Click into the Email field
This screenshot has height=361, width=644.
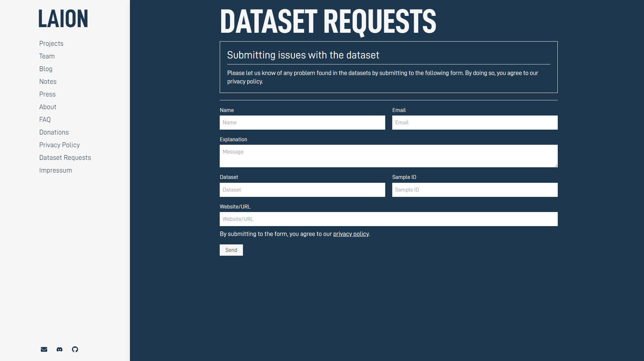(x=475, y=123)
